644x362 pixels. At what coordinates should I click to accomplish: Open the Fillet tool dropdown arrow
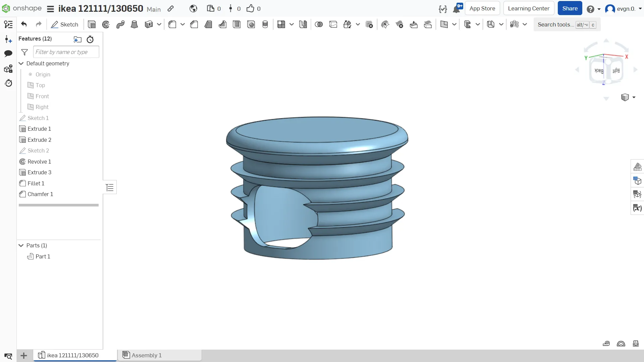click(182, 24)
